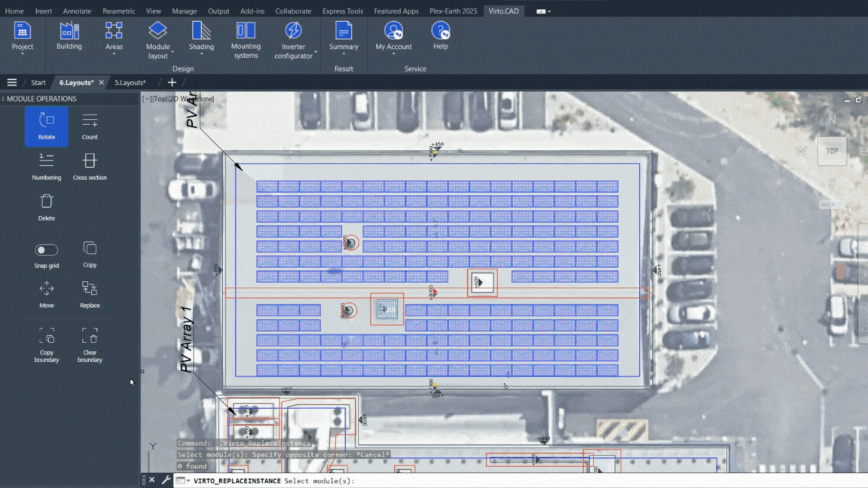Viewport: 868px width, 488px height.
Task: Switch to the 5.Layouts drawing tab
Action: [x=130, y=82]
